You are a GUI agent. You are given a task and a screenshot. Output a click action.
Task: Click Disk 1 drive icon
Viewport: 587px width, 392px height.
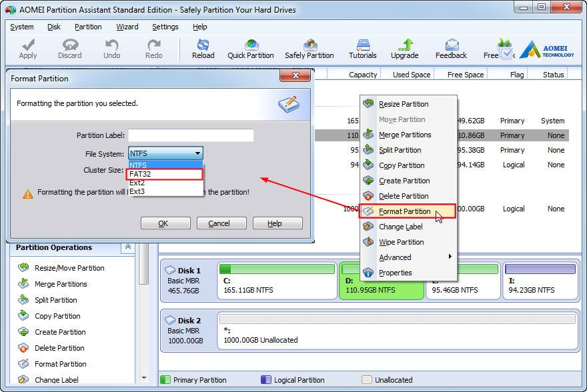point(170,270)
